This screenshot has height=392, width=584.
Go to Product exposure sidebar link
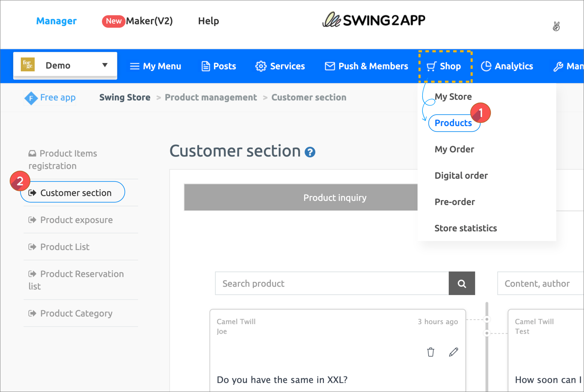pos(76,220)
